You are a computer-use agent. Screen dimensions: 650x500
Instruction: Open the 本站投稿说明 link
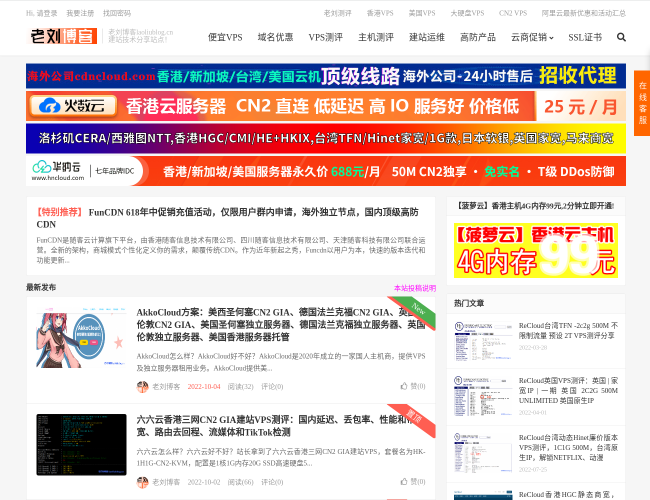414,287
